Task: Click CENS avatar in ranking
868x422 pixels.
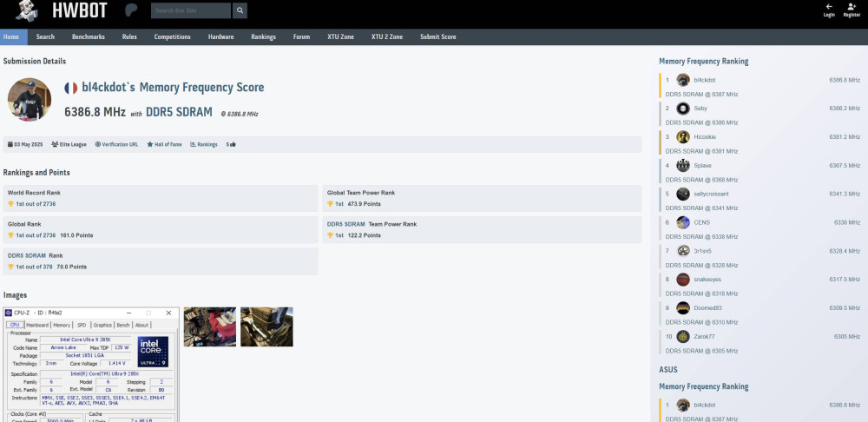Action: pyautogui.click(x=682, y=222)
